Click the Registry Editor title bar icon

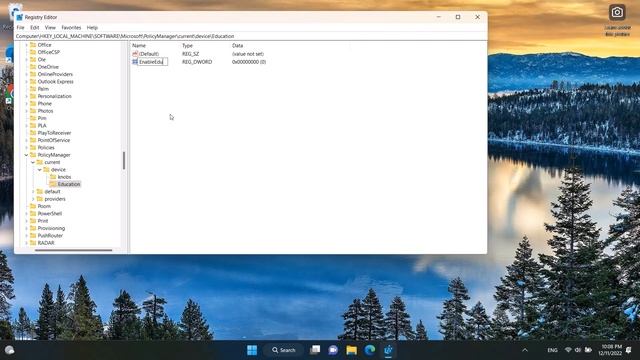point(20,17)
